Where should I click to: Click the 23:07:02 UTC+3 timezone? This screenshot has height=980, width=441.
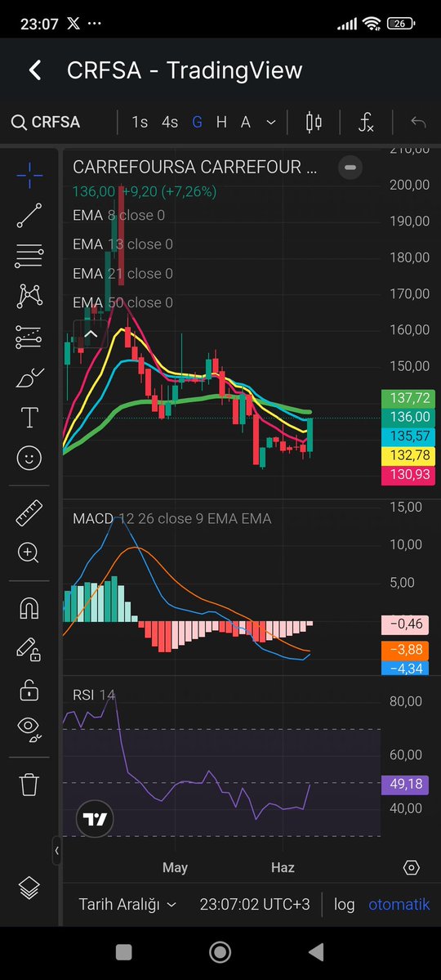pos(255,904)
